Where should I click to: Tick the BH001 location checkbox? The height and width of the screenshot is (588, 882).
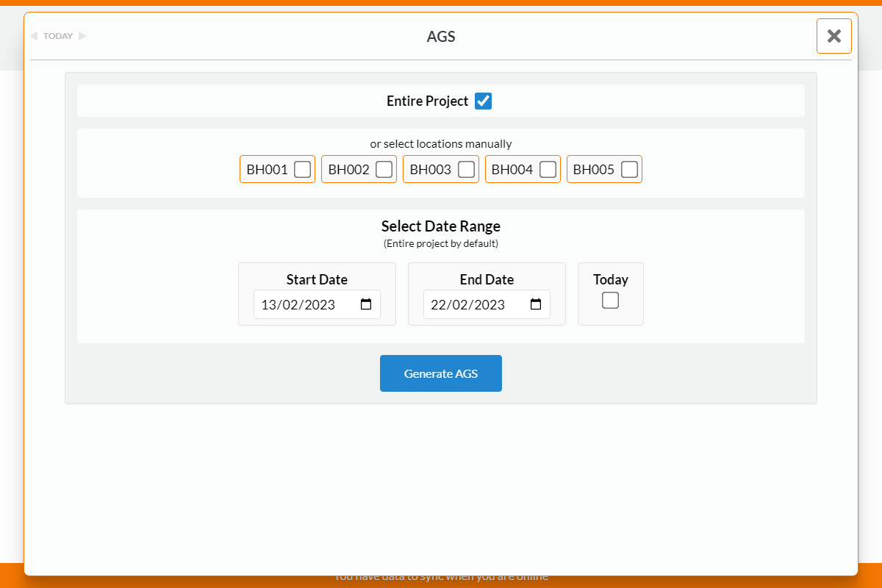[302, 170]
